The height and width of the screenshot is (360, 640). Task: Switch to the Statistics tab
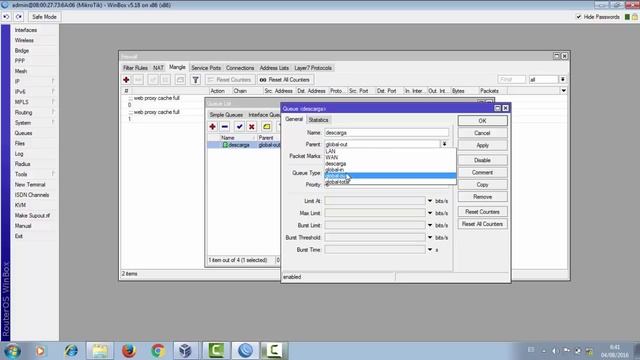318,120
